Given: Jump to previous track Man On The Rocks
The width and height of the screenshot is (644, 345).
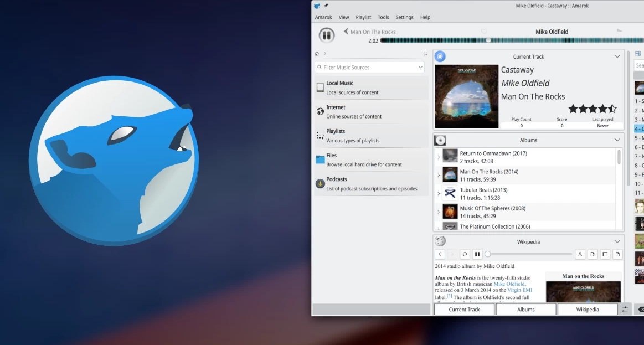Looking at the screenshot, I should (370, 32).
